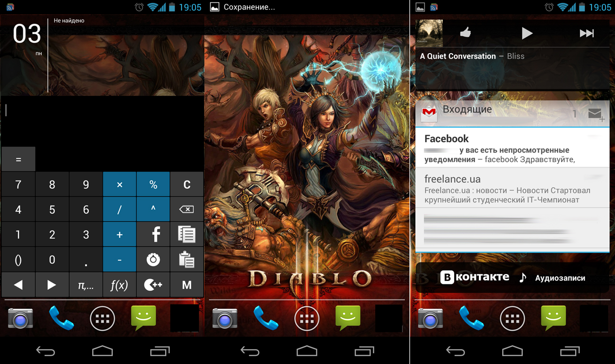Tap the power caret key
Screen dimensions: 615x364
153,209
